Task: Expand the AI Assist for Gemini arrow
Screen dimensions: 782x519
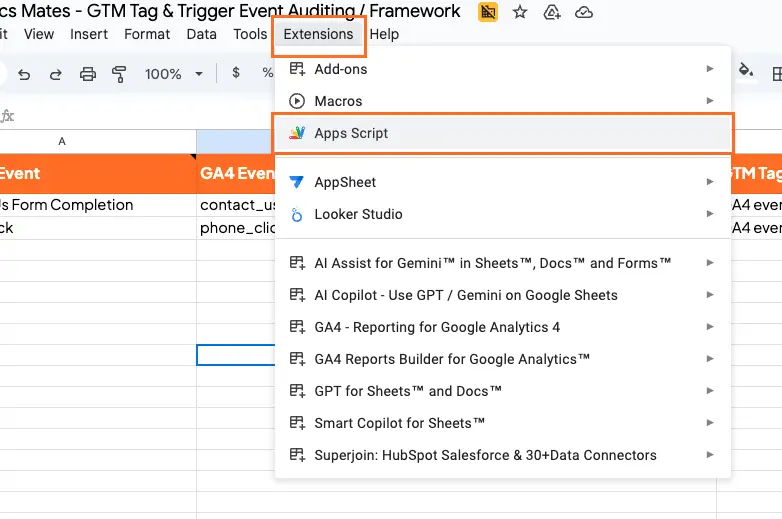Action: point(710,262)
